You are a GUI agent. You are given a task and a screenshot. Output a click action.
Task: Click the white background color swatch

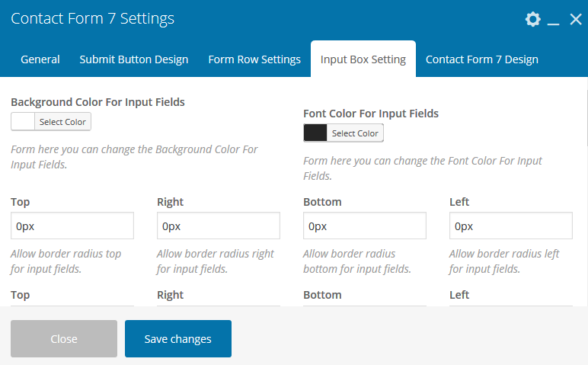24,122
